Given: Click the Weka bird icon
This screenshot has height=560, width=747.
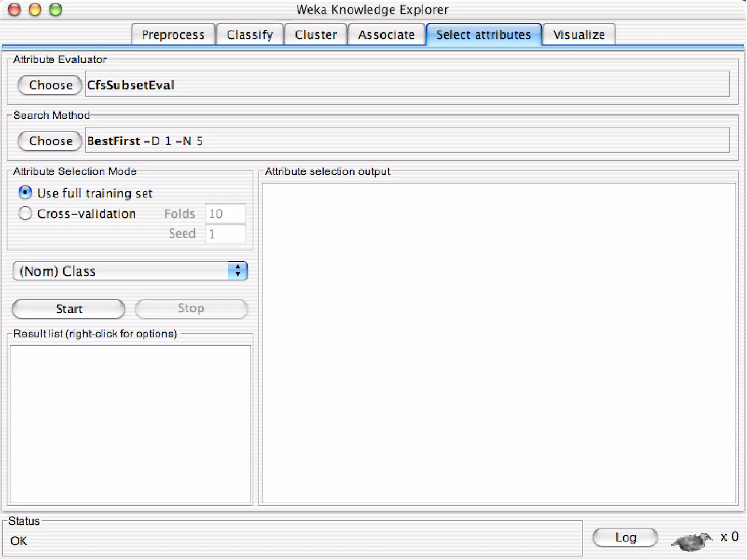Looking at the screenshot, I should coord(691,540).
